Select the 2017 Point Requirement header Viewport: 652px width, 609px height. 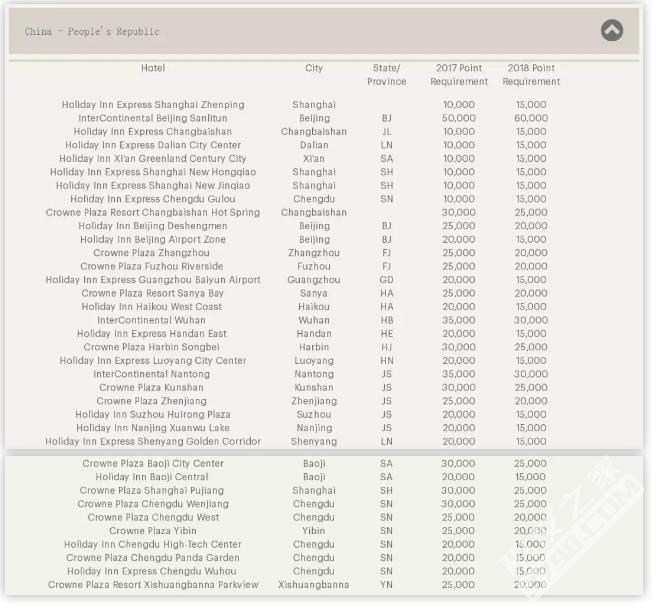(x=459, y=74)
